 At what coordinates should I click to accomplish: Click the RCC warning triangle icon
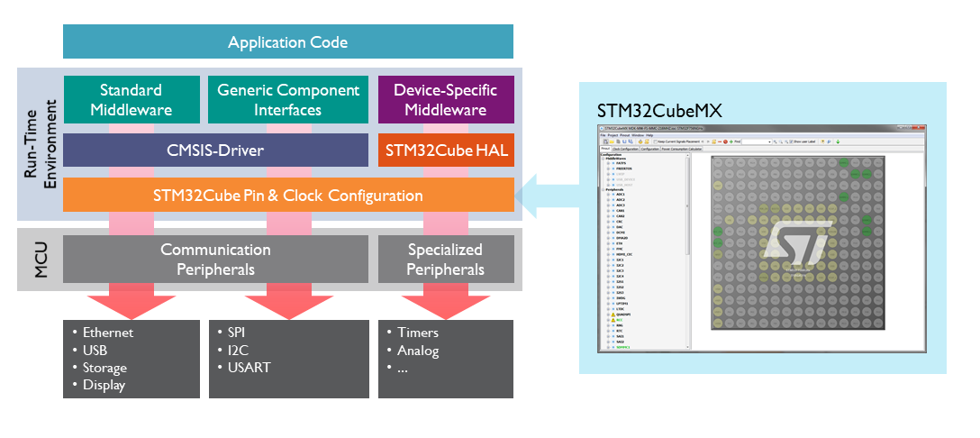(613, 320)
